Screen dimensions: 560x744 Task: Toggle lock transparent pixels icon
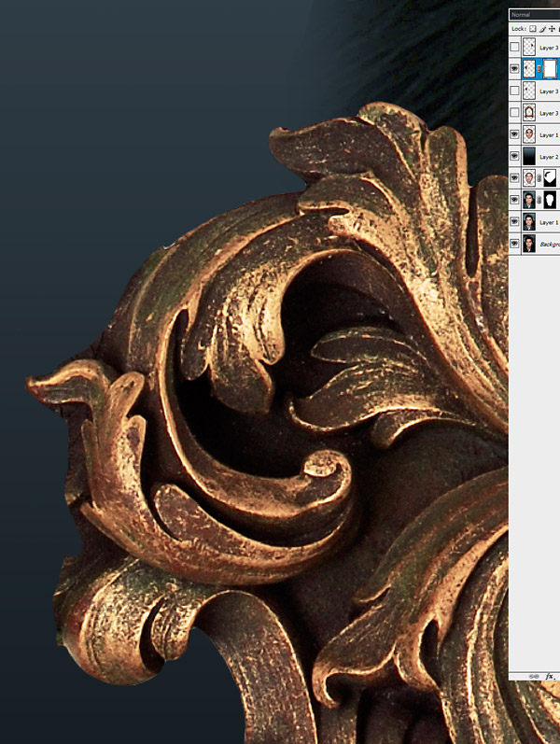point(533,29)
